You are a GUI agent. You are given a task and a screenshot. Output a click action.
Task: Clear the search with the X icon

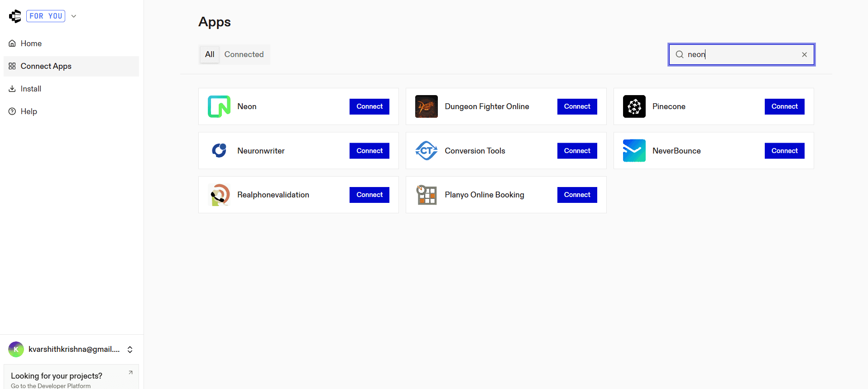(x=805, y=55)
